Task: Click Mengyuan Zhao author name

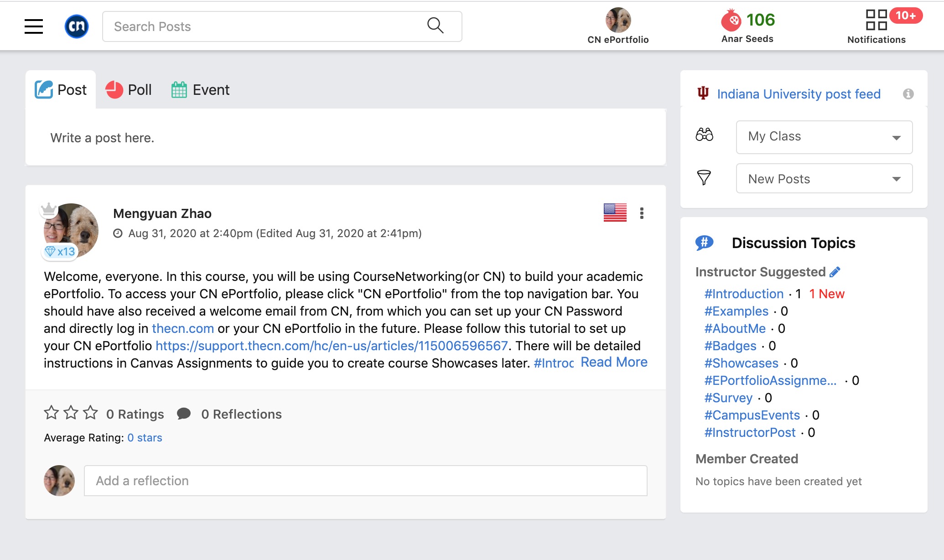Action: tap(162, 213)
